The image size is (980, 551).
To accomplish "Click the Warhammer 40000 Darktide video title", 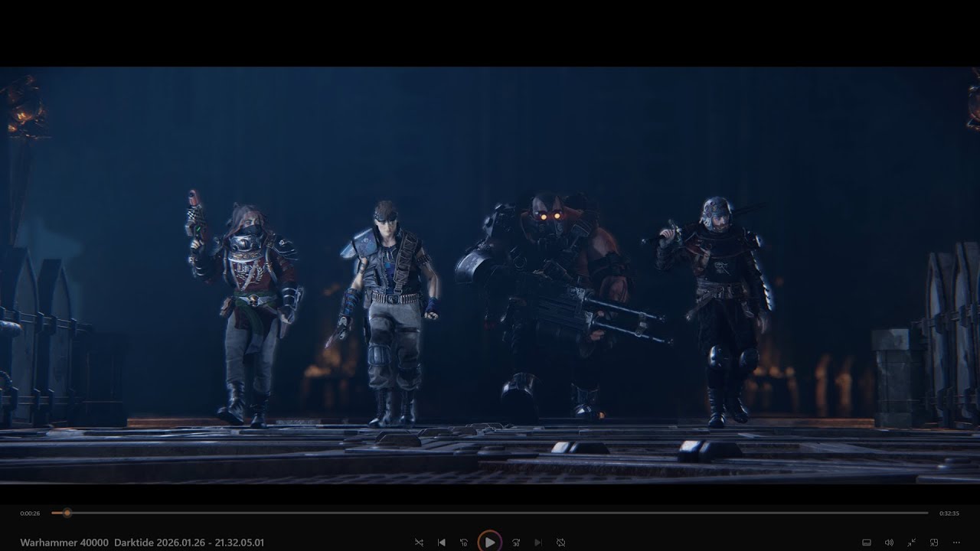I will point(142,543).
